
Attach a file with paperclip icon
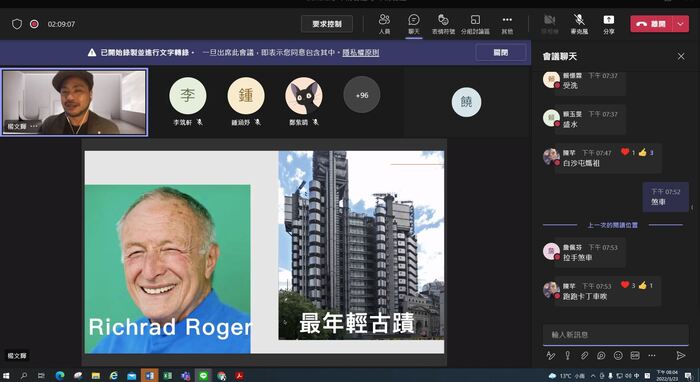coord(584,355)
